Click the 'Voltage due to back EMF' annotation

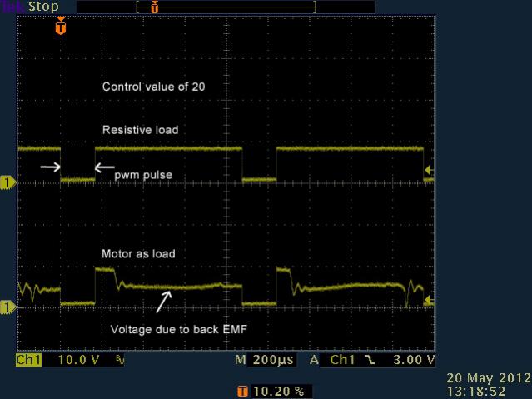pyautogui.click(x=179, y=329)
